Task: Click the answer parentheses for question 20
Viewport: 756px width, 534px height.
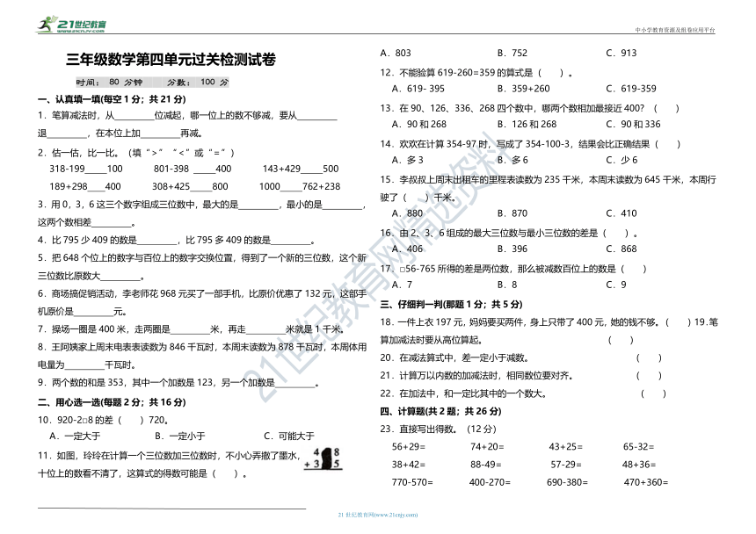Action: pyautogui.click(x=649, y=357)
